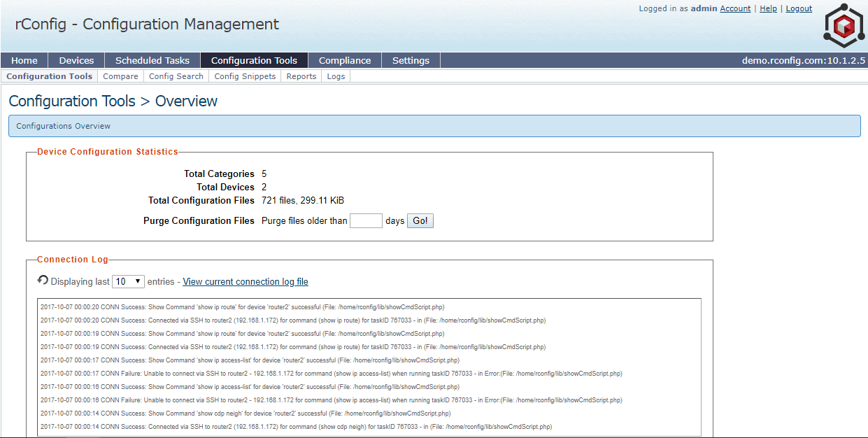The width and height of the screenshot is (868, 438).
Task: View the Reports section
Action: click(301, 76)
